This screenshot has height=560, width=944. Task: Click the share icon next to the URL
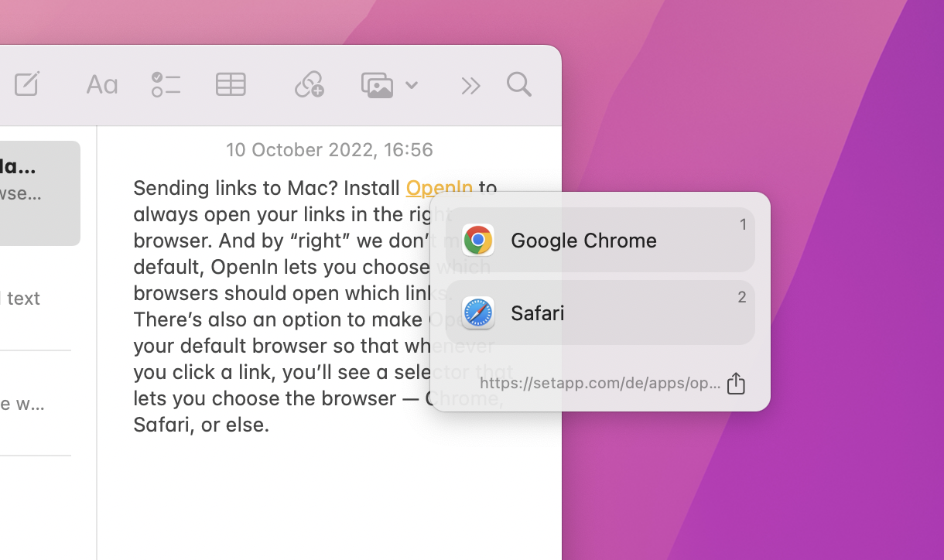[735, 383]
